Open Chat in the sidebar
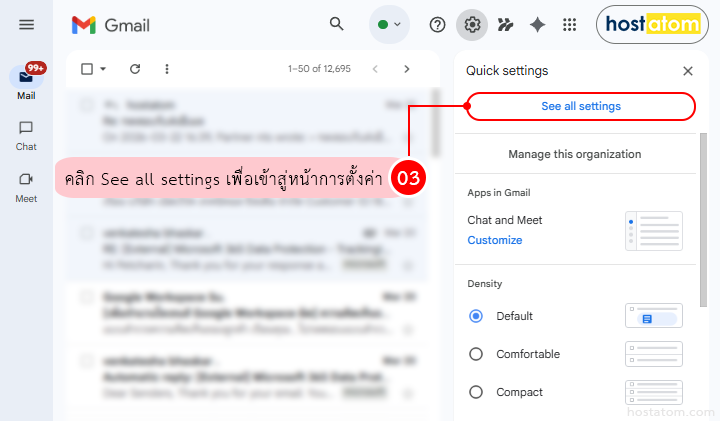720x421 pixels. click(x=26, y=136)
